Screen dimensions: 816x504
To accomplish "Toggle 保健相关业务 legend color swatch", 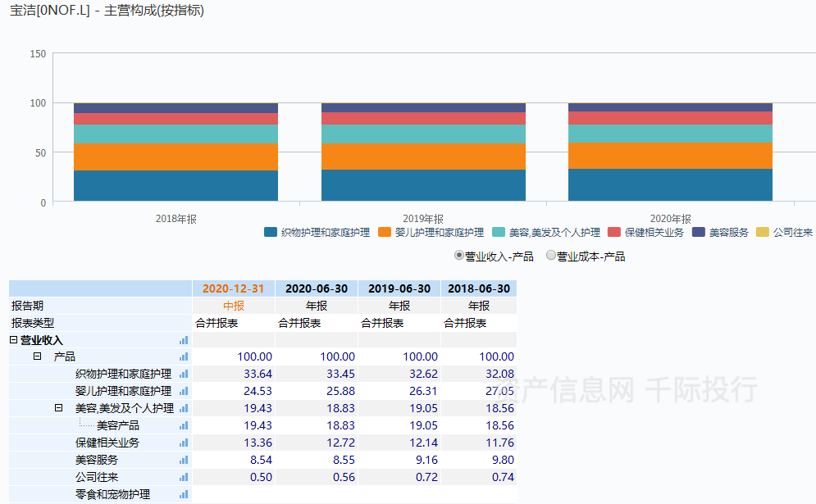I will coord(614,232).
